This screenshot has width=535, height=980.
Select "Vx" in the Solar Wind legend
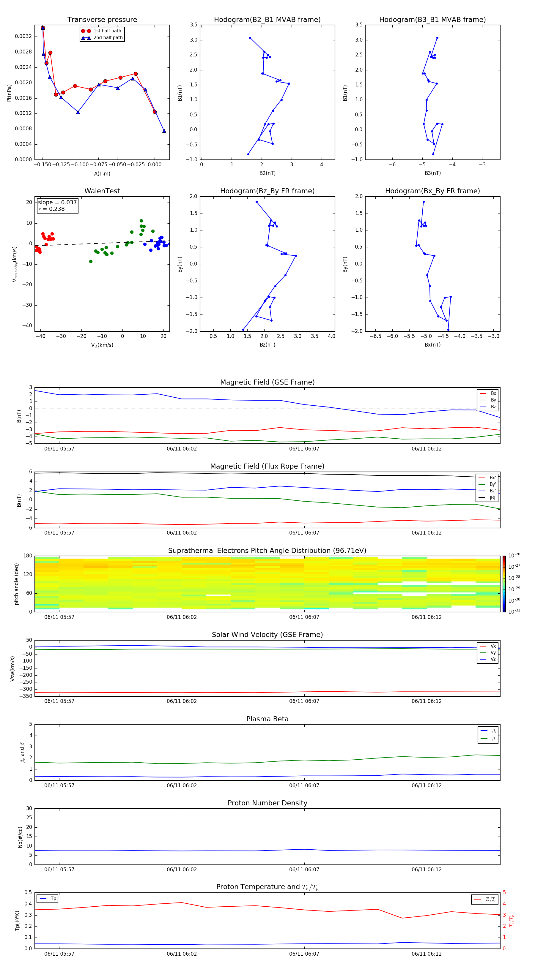pos(488,647)
